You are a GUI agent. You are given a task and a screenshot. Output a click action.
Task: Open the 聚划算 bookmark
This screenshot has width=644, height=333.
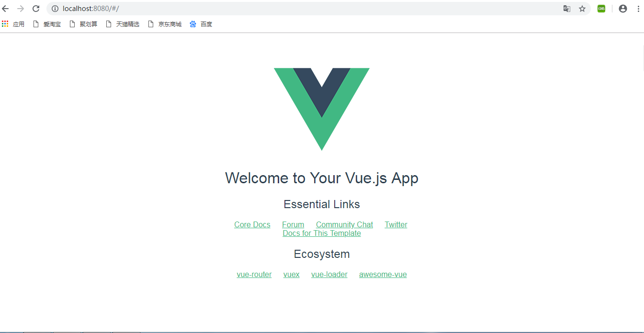point(83,24)
